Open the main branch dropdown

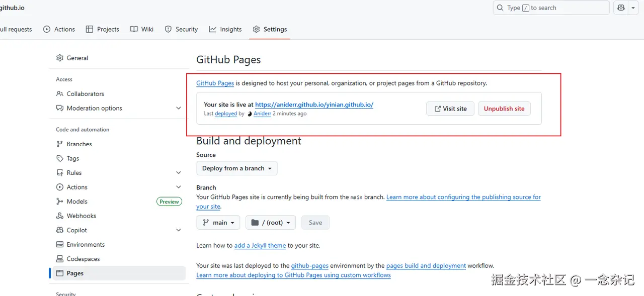click(218, 223)
